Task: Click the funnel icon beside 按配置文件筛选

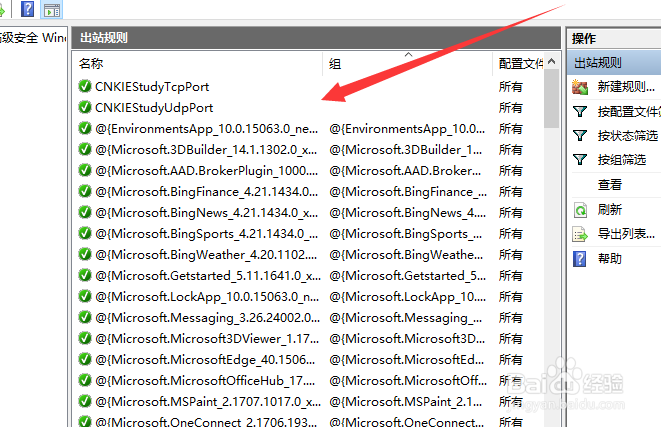Action: pyautogui.click(x=580, y=112)
